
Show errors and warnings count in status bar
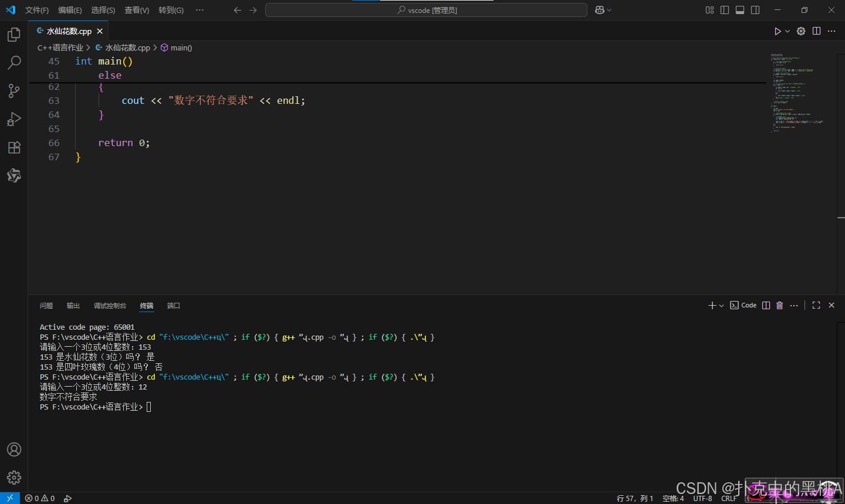click(40, 498)
